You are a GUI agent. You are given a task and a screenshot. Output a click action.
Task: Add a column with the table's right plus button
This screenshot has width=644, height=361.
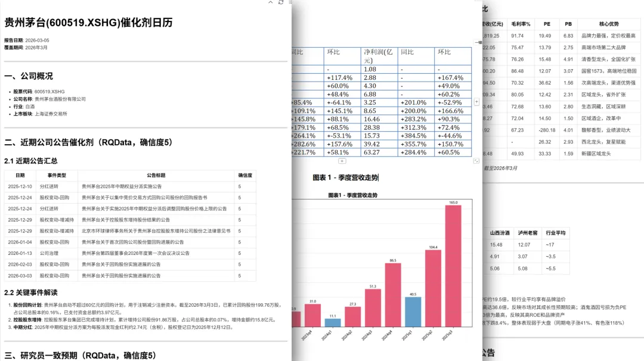(476, 102)
